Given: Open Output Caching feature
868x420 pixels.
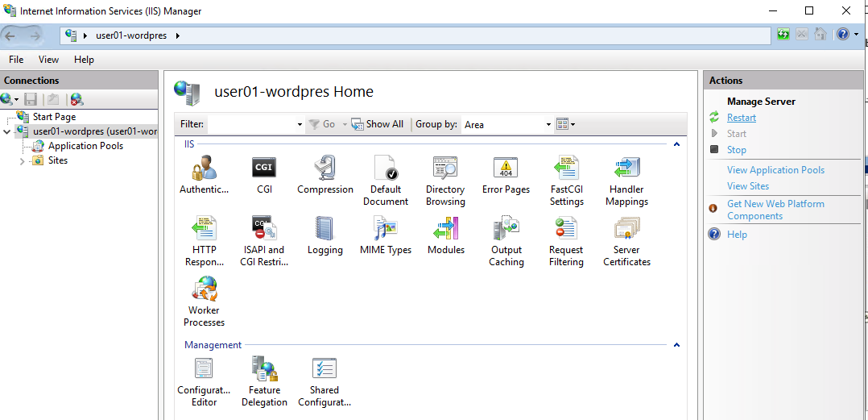Looking at the screenshot, I should point(506,240).
